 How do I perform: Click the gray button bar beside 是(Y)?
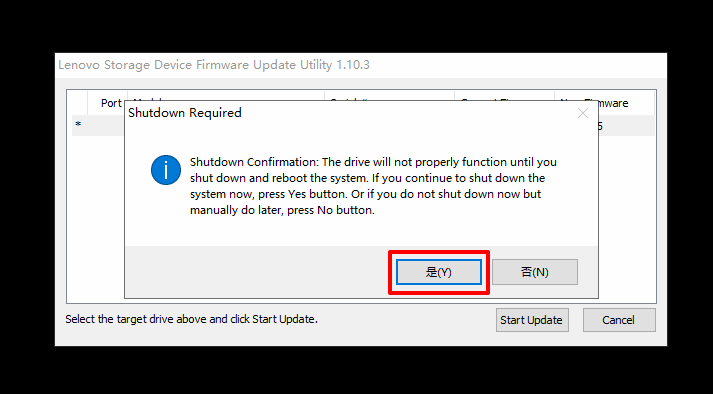tap(256, 272)
